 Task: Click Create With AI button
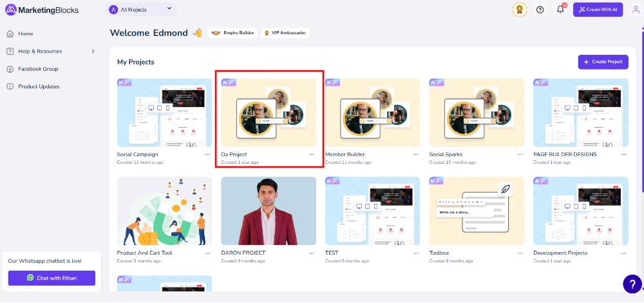click(x=598, y=10)
